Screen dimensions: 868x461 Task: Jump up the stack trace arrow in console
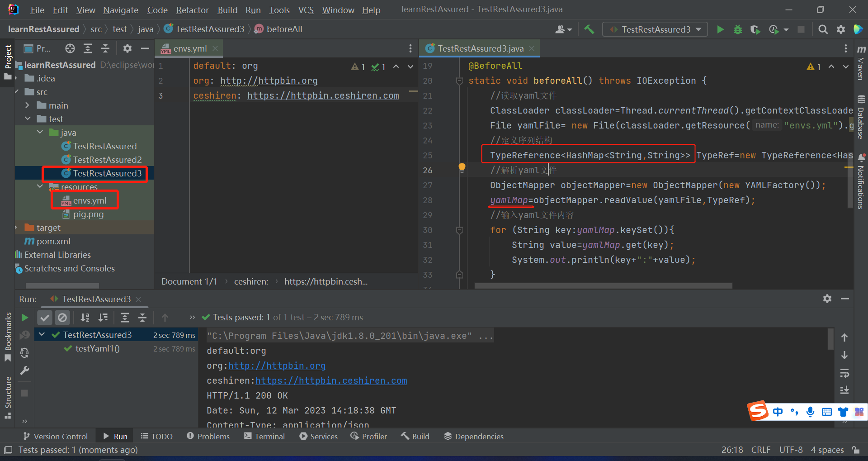click(844, 337)
